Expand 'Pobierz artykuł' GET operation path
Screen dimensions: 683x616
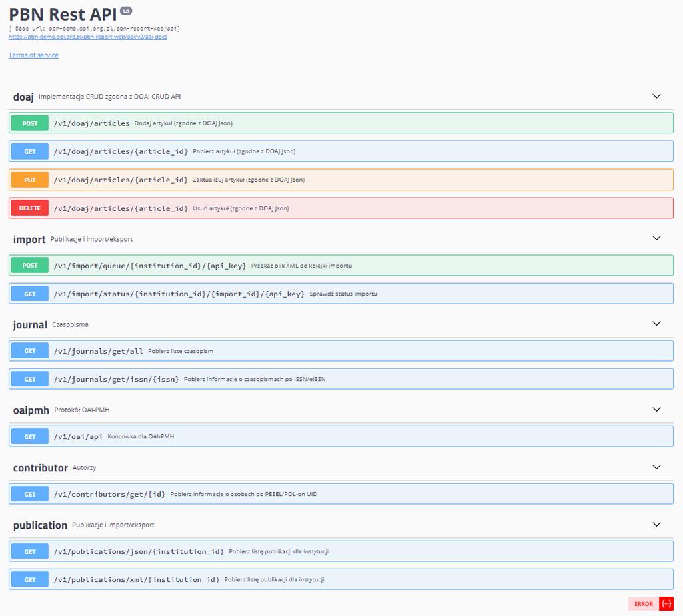121,151
